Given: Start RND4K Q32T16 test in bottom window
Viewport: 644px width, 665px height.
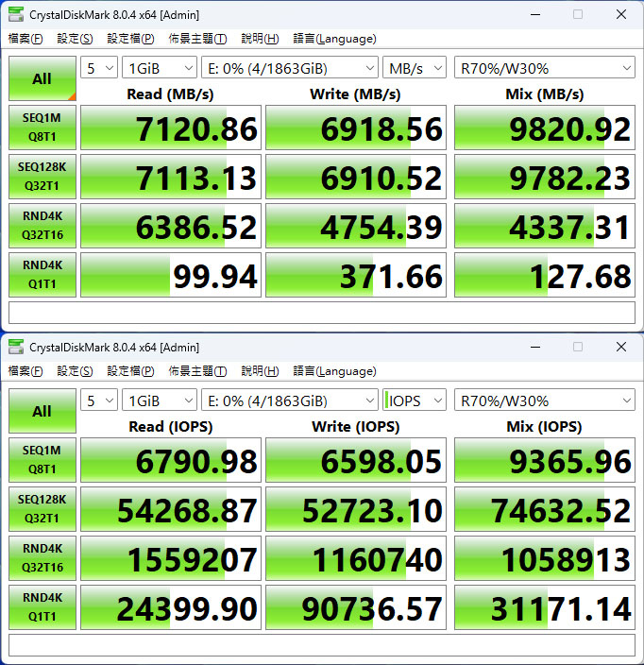Looking at the screenshot, I should click(42, 558).
